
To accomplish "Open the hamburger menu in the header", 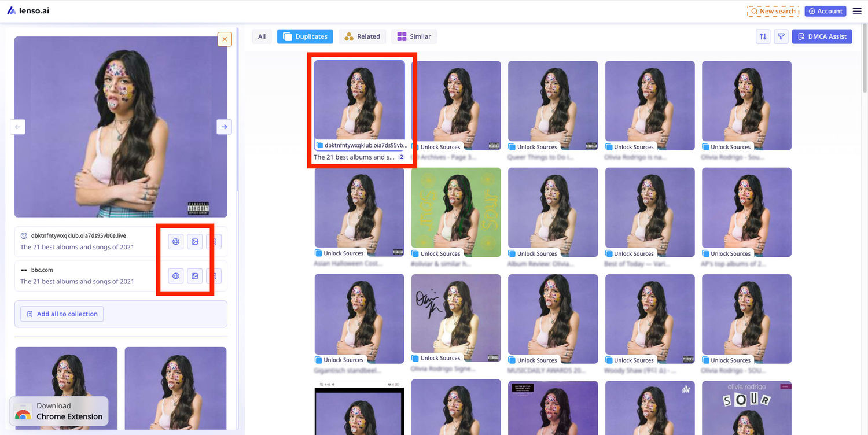I will 857,11.
